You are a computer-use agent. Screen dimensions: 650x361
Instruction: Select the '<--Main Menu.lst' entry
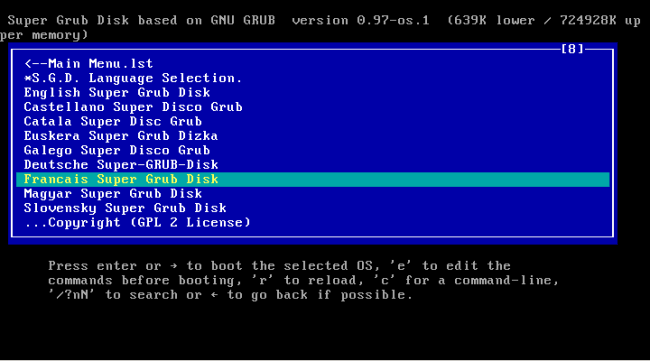(89, 63)
